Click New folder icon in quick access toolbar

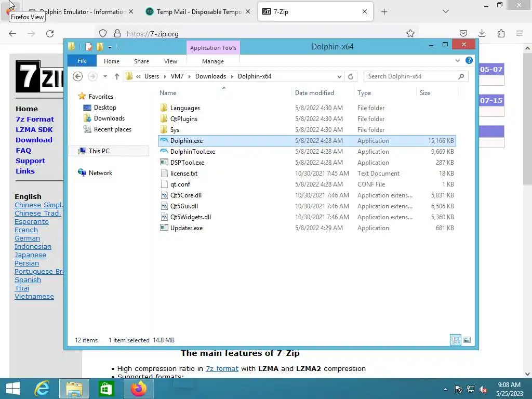coord(100,46)
